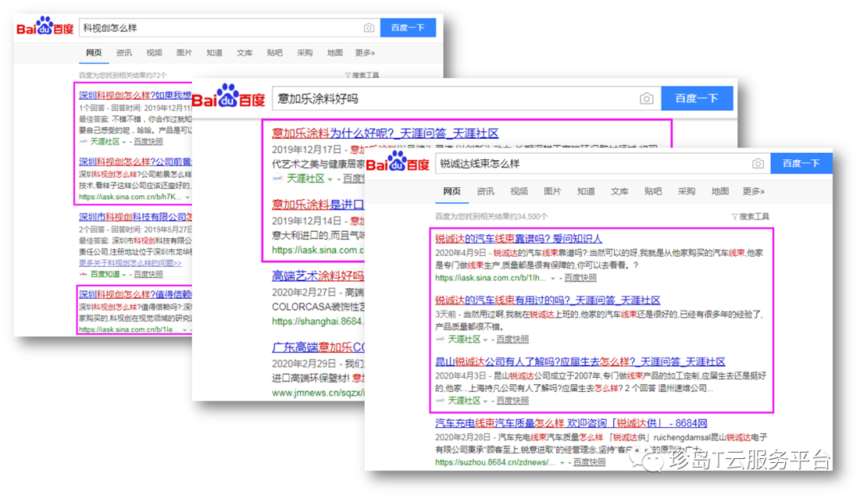This screenshot has height=498, width=860.
Task: Select 文库 tab in 锐诚达线束怎么样 window
Action: (619, 191)
